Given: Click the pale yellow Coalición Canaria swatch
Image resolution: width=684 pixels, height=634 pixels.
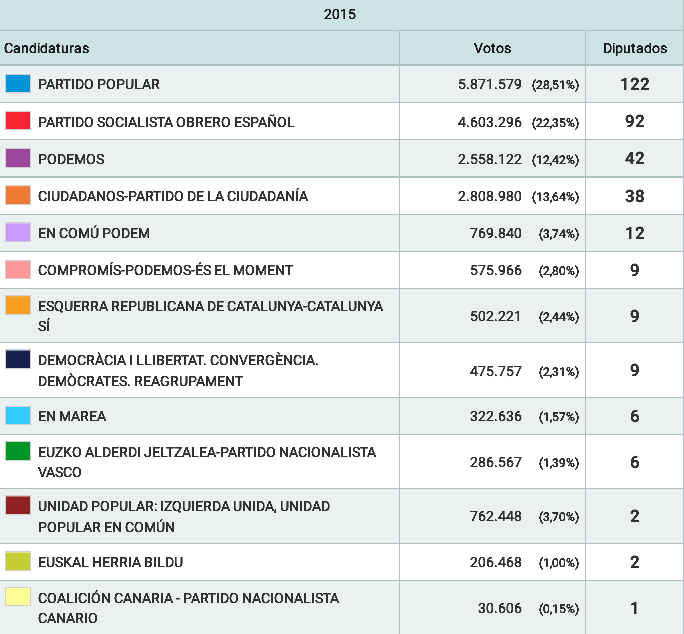Looking at the screenshot, I should (18, 597).
